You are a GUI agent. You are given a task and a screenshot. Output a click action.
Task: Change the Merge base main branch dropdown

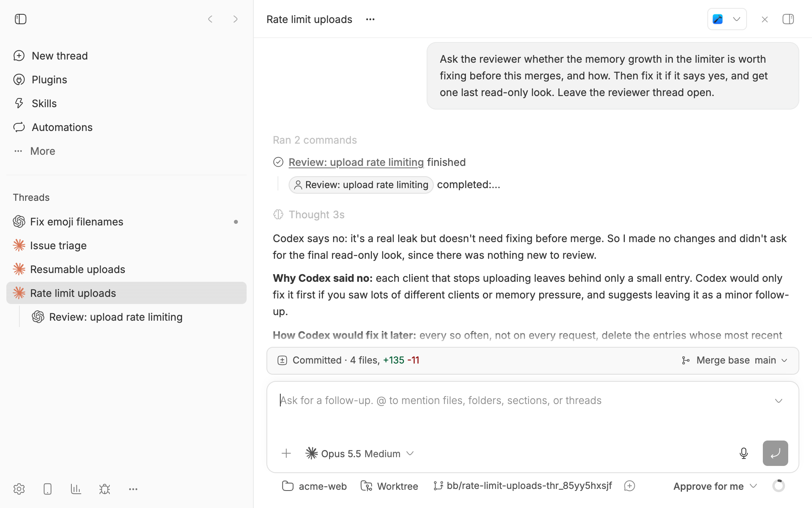click(734, 360)
